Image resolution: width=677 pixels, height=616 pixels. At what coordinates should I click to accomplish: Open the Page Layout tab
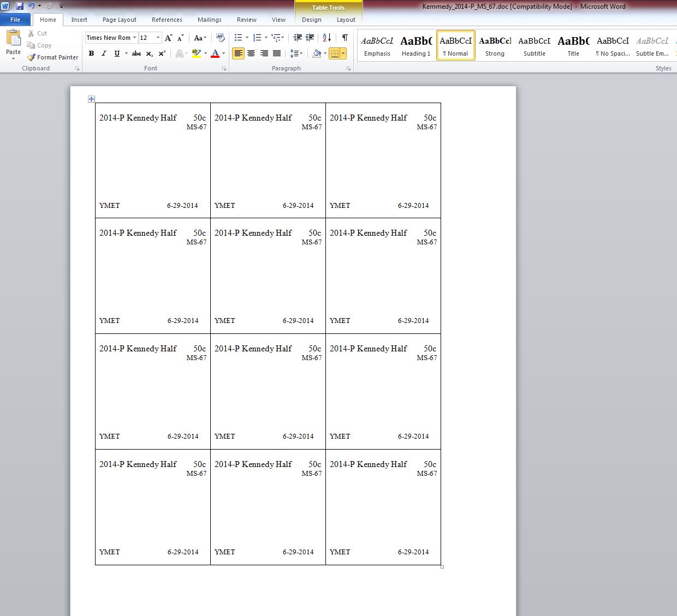pos(119,20)
